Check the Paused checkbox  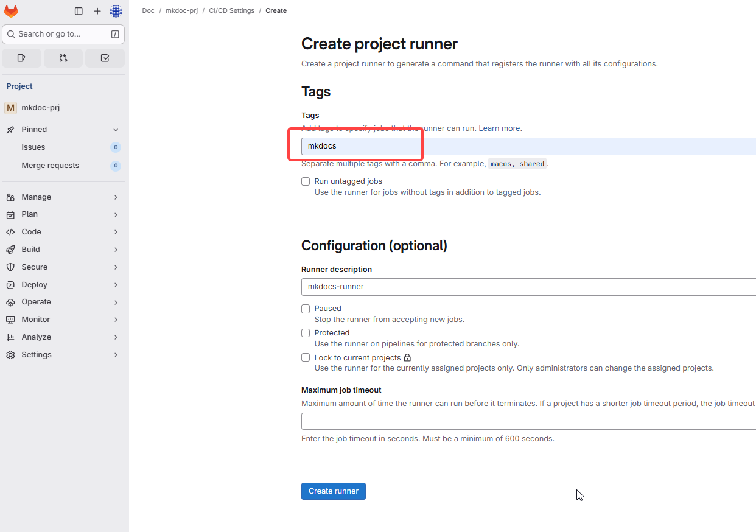pyautogui.click(x=306, y=309)
